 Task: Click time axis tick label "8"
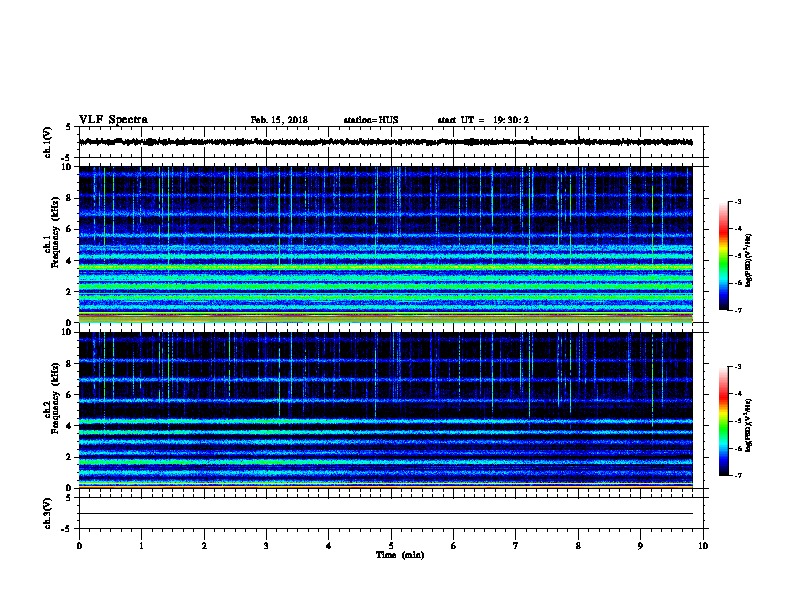coord(578,545)
